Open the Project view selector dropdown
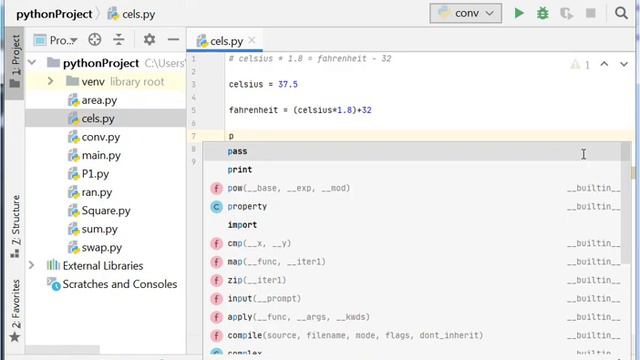 [56, 40]
